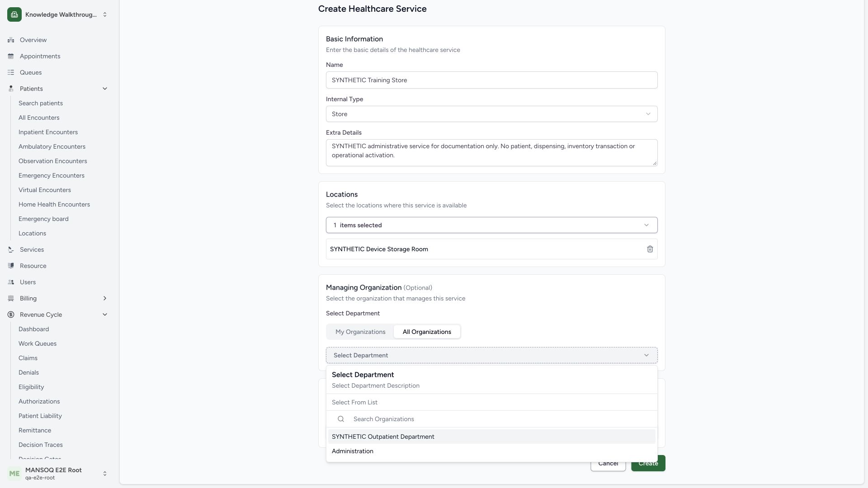
Task: Go to All Encounters
Action: [x=39, y=117]
